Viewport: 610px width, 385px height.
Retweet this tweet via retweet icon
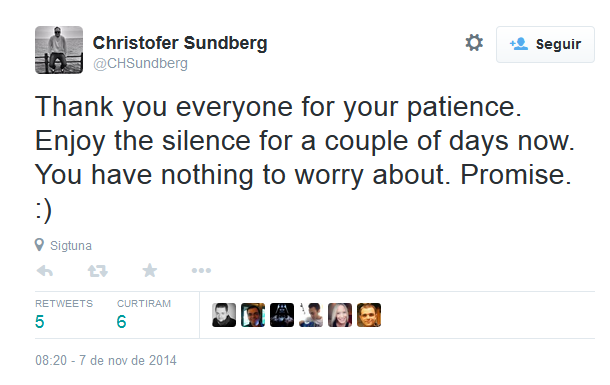(98, 271)
